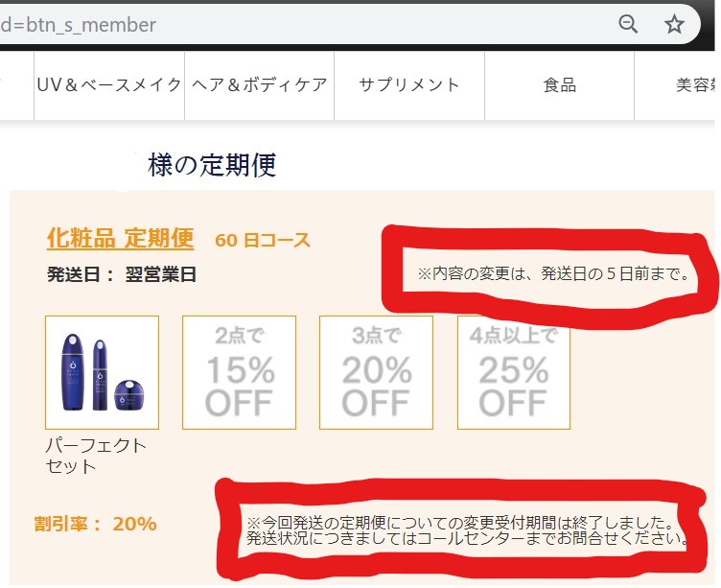Click the 発送日 翌営業日 text

click(122, 274)
